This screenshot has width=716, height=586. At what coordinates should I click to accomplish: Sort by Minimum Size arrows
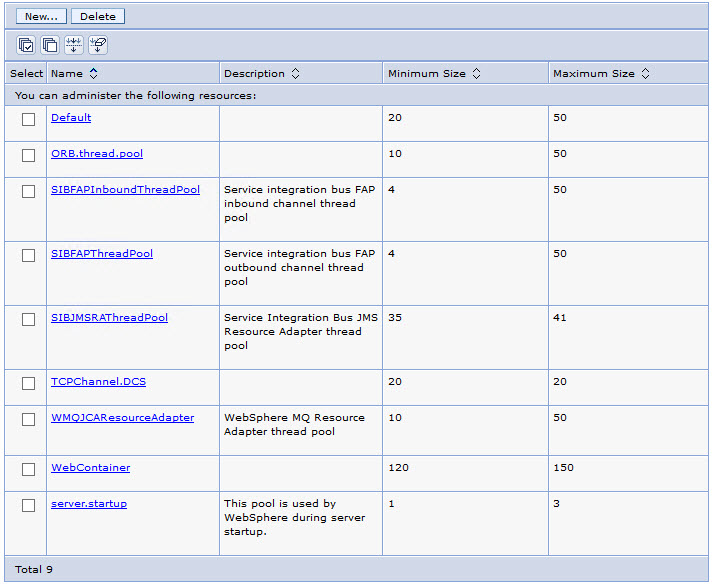(476, 74)
